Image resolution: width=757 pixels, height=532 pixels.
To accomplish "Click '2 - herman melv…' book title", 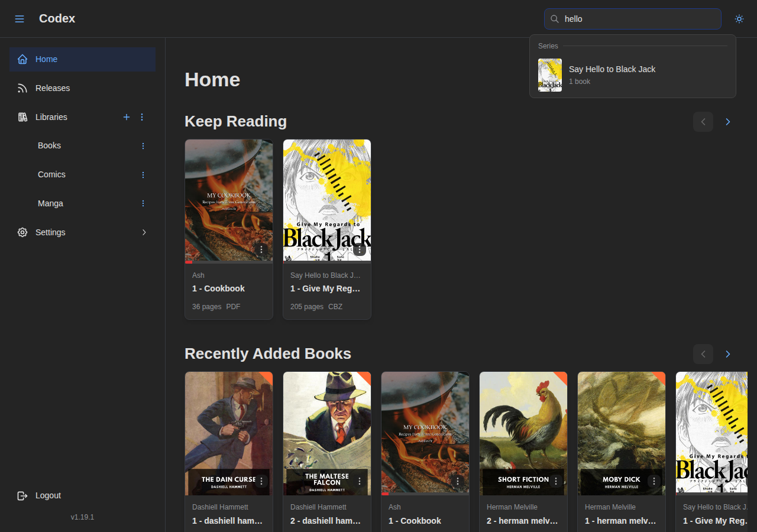I will pyautogui.click(x=522, y=521).
